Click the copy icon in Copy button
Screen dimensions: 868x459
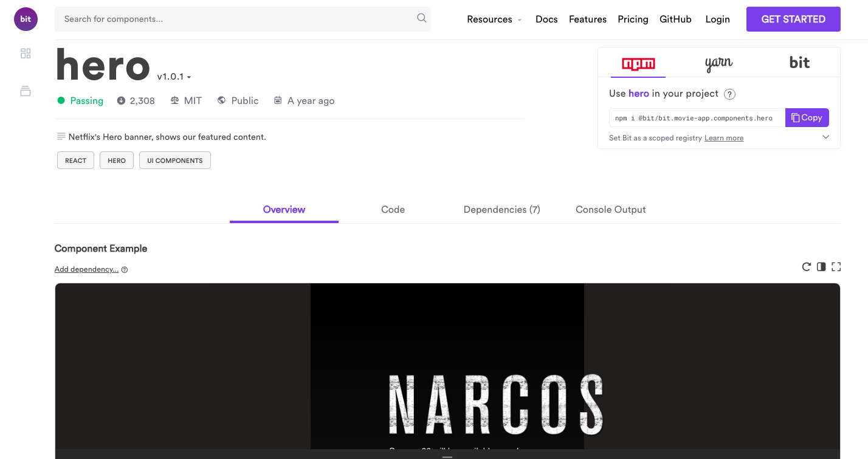tap(795, 118)
